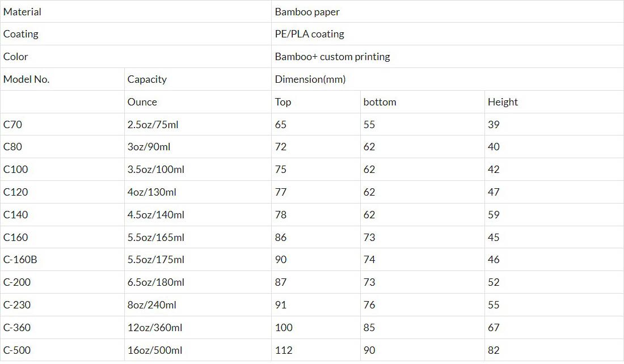Image resolution: width=624 pixels, height=364 pixels.
Task: Click the Height column header
Action: pyautogui.click(x=503, y=102)
